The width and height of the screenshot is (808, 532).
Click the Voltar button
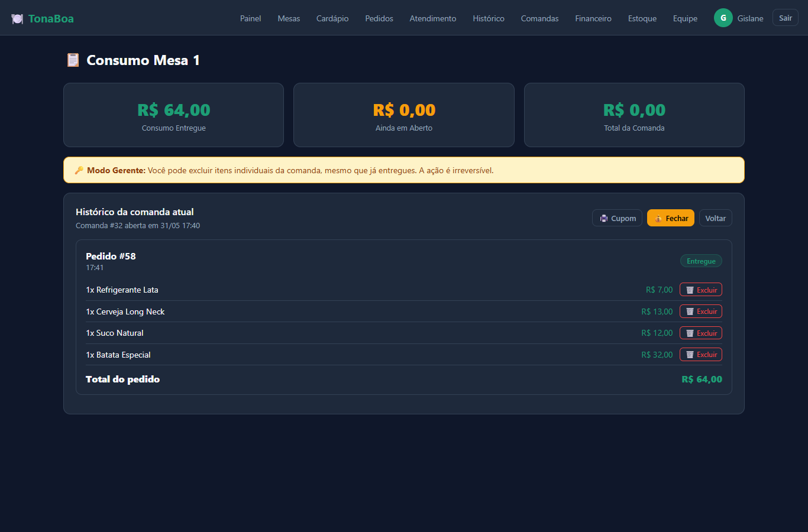pos(716,218)
